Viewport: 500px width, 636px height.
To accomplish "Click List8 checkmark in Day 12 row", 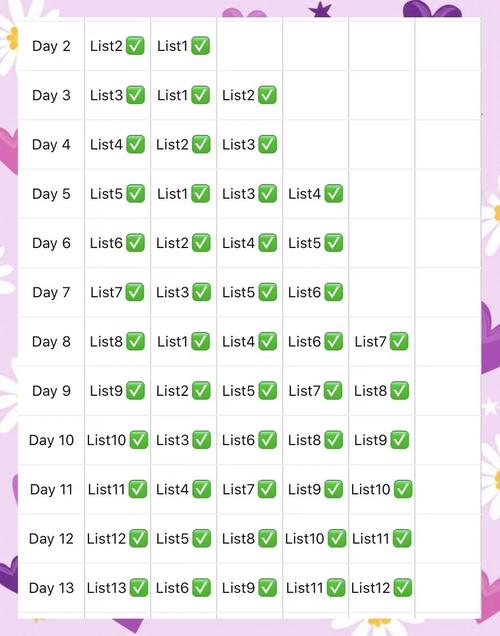I will (268, 539).
